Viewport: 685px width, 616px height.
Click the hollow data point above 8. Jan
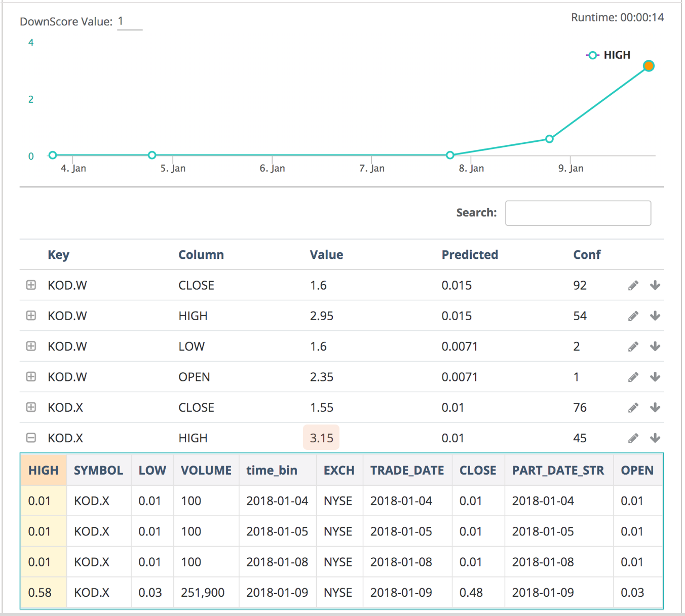point(449,155)
